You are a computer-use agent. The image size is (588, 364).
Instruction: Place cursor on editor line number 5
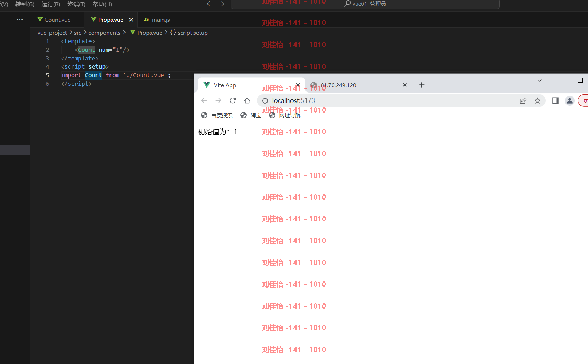[x=48, y=75]
